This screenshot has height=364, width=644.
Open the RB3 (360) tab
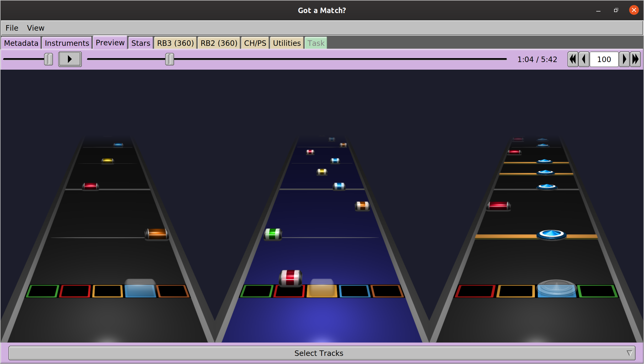point(175,43)
